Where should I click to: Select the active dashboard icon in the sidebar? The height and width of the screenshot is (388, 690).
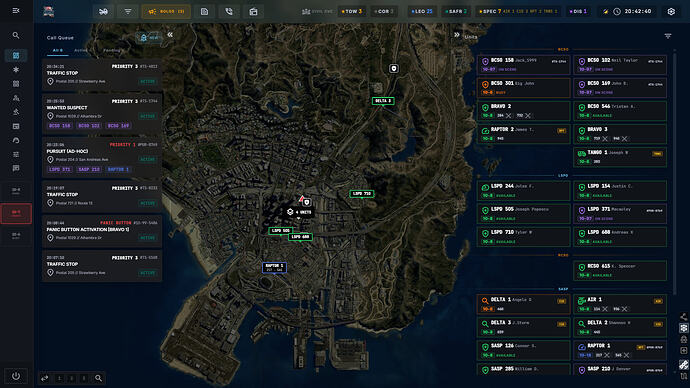[16, 55]
